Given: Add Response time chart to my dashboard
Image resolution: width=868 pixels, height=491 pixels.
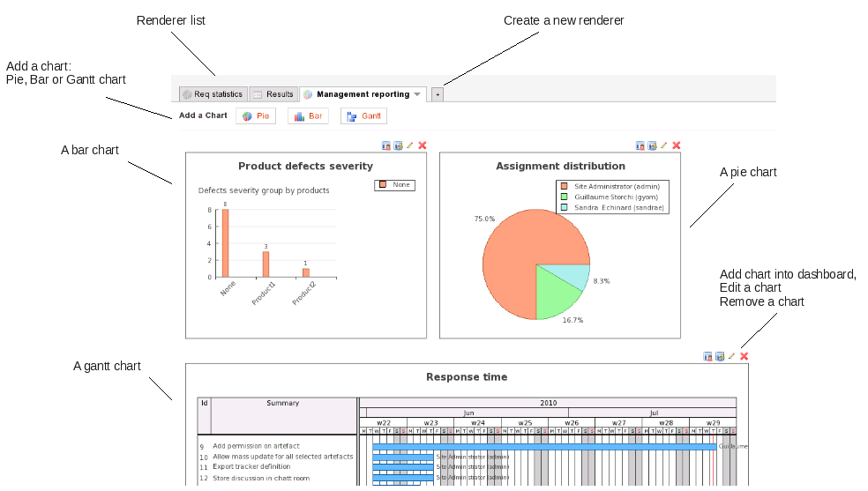Looking at the screenshot, I should point(708,357).
